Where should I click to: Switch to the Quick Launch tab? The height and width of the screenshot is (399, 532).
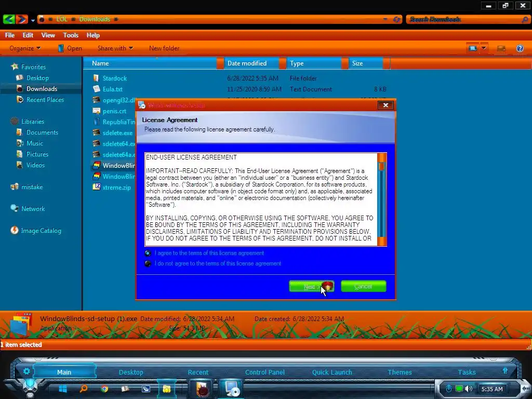point(332,372)
